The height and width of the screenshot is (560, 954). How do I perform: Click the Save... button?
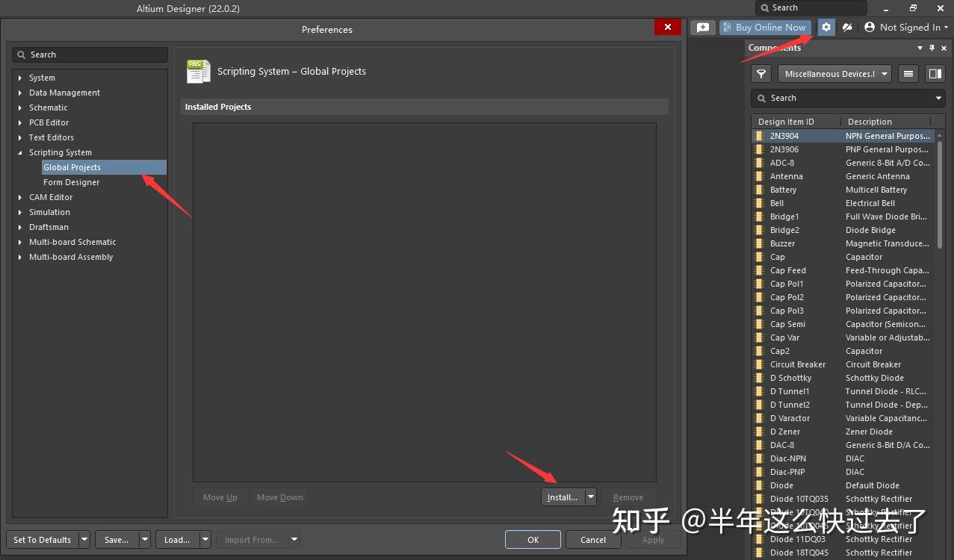pyautogui.click(x=117, y=539)
